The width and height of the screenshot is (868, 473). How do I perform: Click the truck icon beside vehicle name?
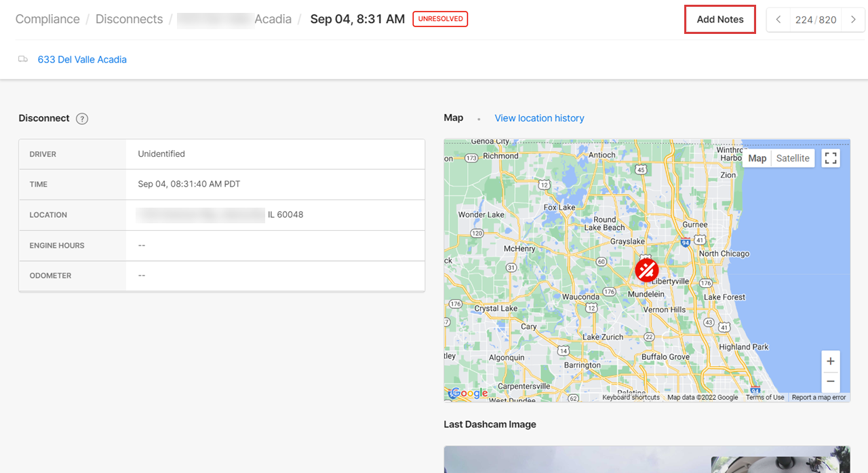[x=23, y=60]
